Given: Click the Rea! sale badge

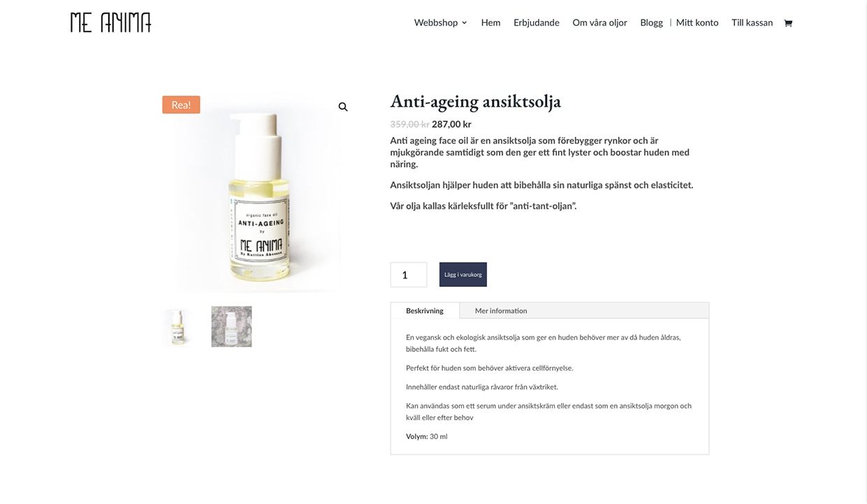Looking at the screenshot, I should [181, 105].
